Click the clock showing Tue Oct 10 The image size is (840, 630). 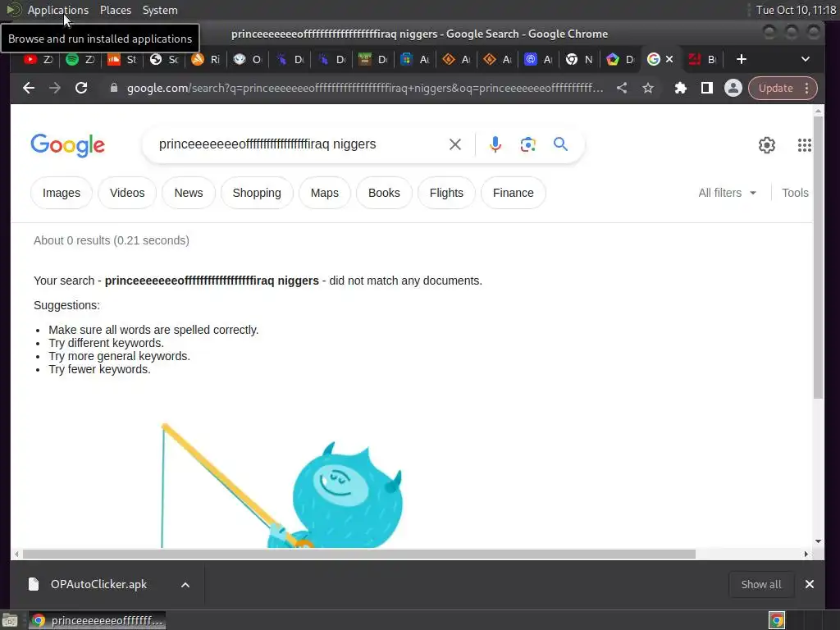(796, 10)
